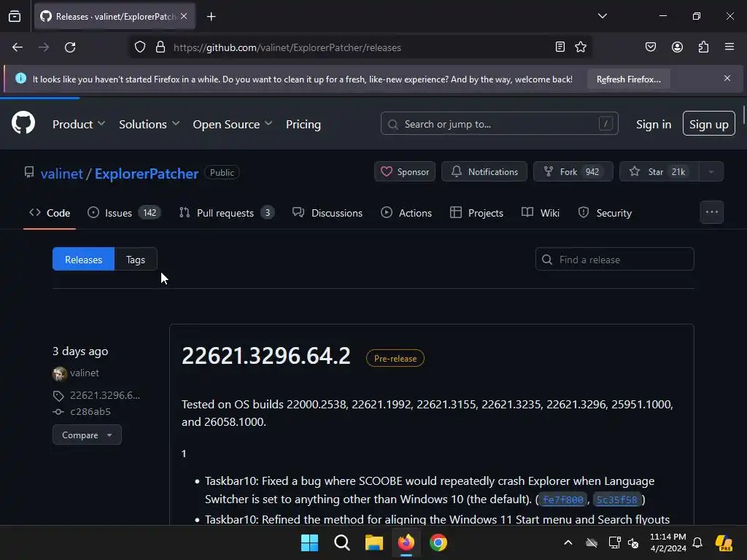Dismiss the Firefox refresh notification
The width and height of the screenshot is (747, 560).
(727, 78)
